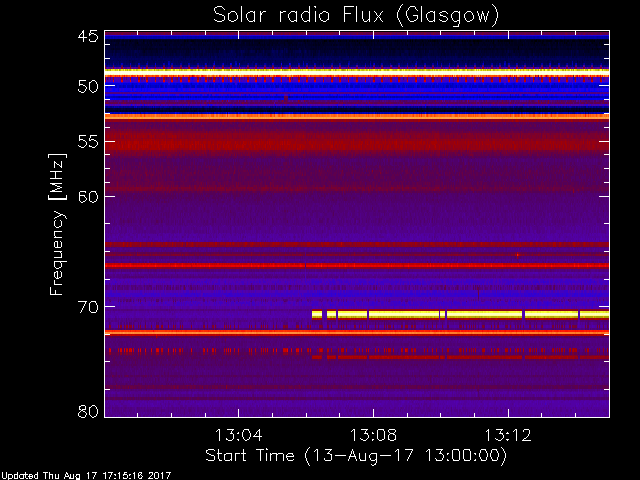
Task: Click the orange horizontal band near 53 MHz
Action: click(357, 117)
